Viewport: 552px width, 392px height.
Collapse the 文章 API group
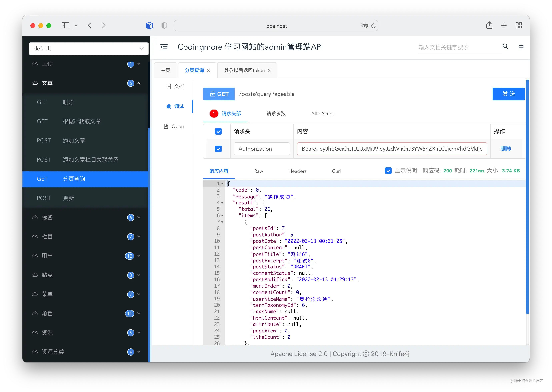[86, 83]
